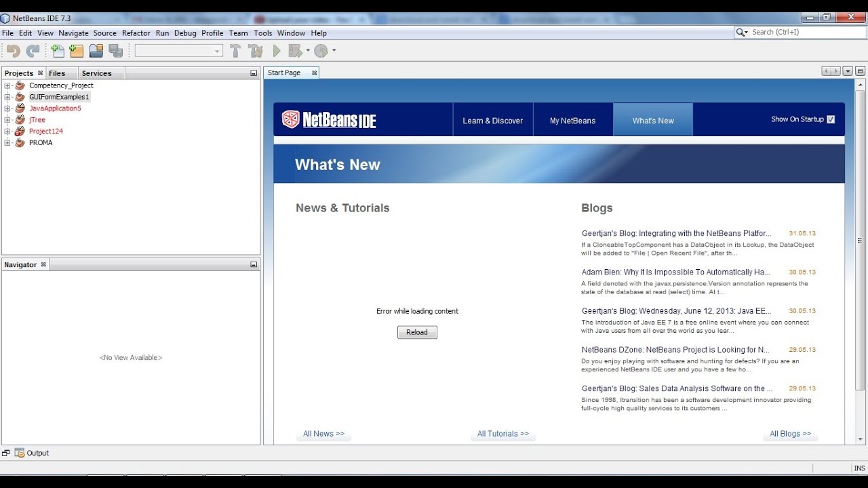Click the Undo toolbar icon
Screen dimensions: 868x488
pyautogui.click(x=13, y=51)
